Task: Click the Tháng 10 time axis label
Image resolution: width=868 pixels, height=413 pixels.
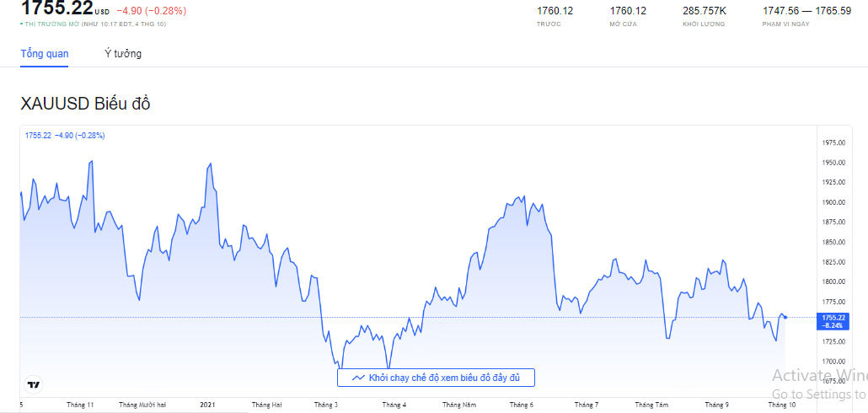Action: tap(781, 405)
